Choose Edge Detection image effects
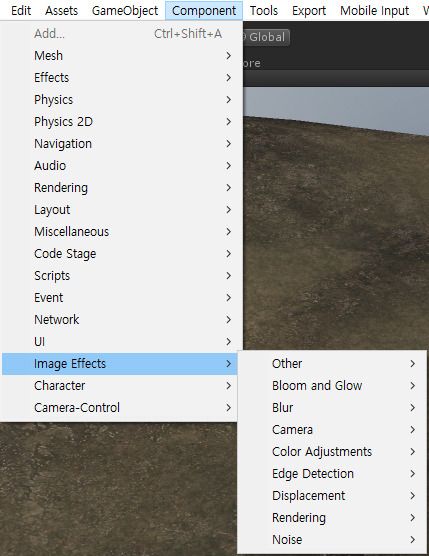The image size is (429, 556). [x=332, y=473]
